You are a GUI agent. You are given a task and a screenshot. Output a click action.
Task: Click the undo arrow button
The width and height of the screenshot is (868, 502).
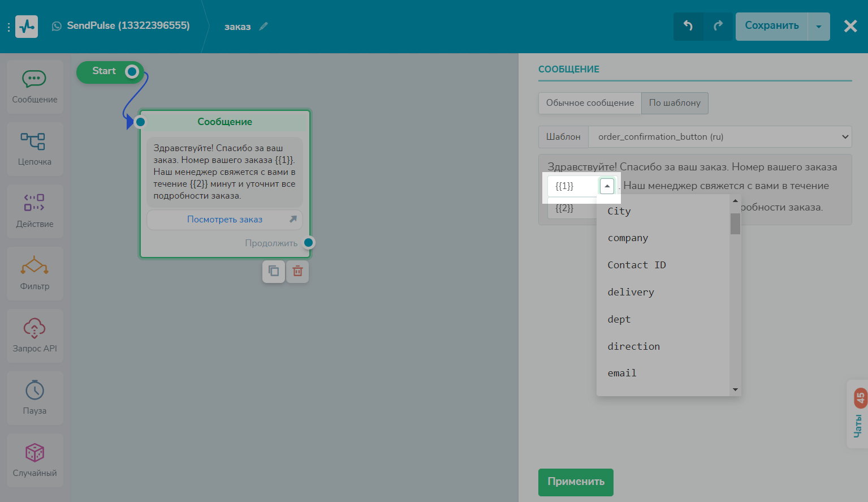[x=688, y=26]
